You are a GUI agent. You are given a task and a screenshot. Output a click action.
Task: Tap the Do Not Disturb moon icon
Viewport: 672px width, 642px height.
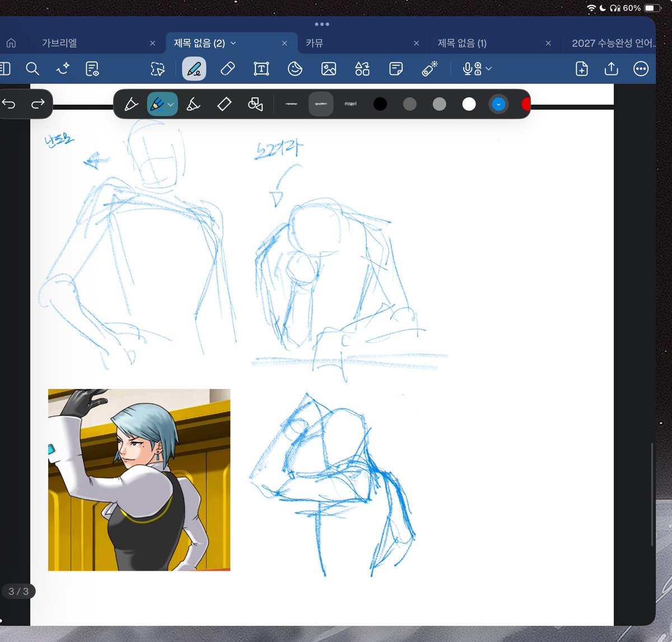[x=603, y=8]
